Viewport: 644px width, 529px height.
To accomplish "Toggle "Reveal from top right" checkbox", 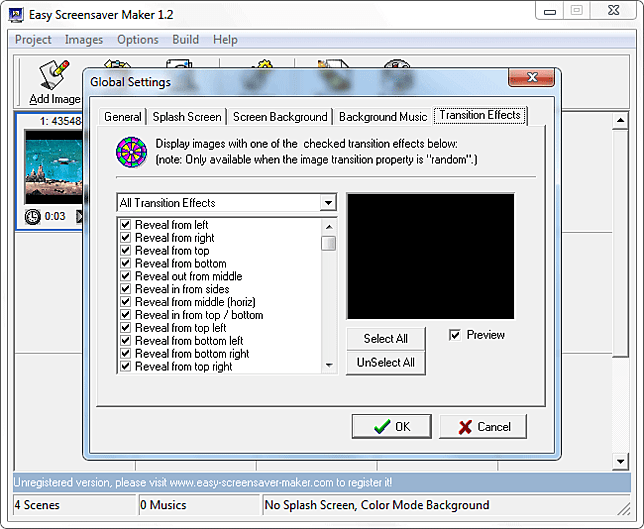I will click(125, 366).
